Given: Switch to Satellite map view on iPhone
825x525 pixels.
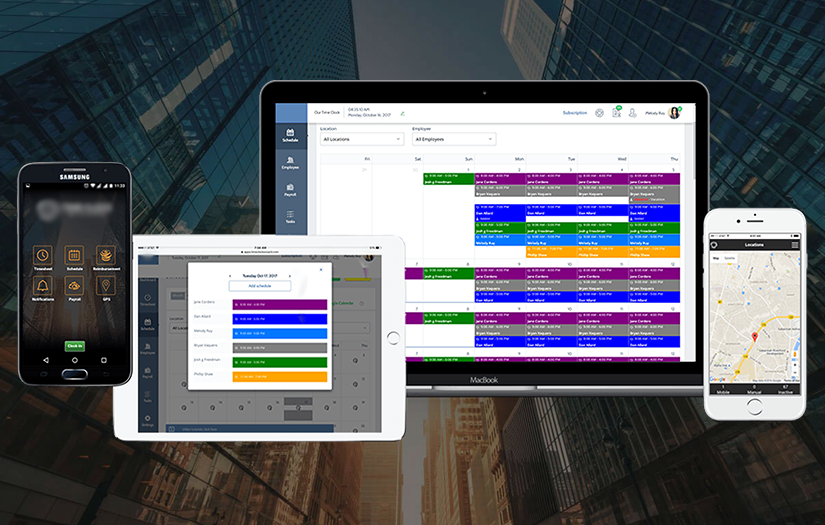Looking at the screenshot, I should (729, 258).
